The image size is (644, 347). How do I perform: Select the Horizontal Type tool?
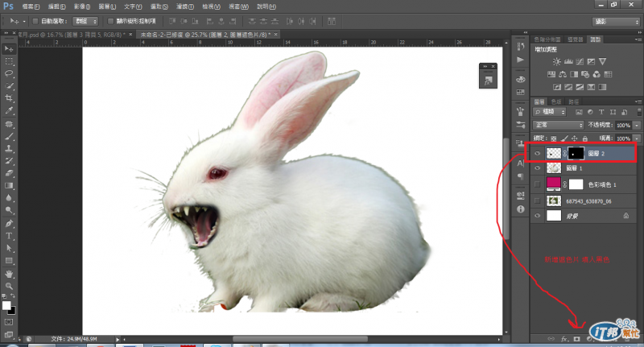pyautogui.click(x=10, y=236)
